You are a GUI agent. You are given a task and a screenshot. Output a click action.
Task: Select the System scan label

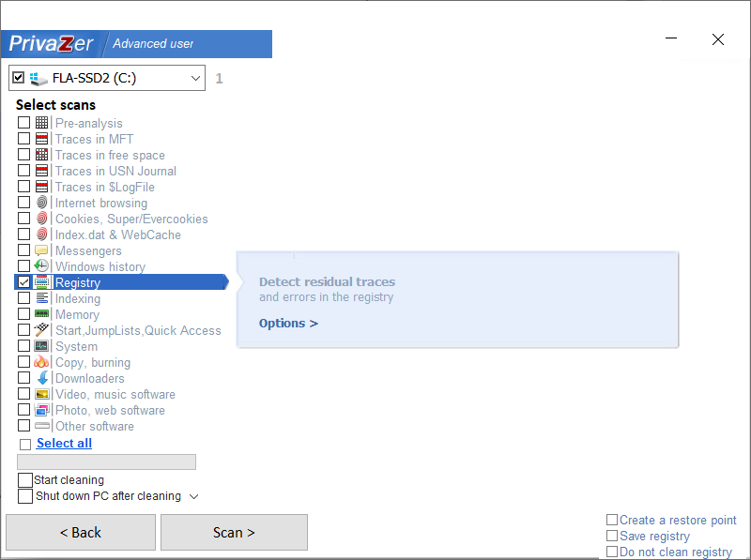tap(77, 346)
